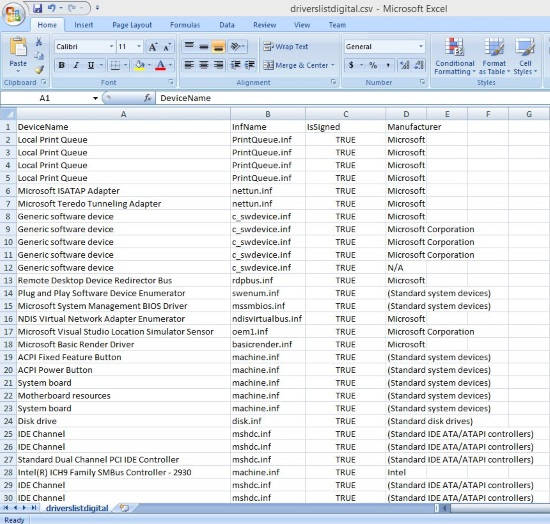Viewport: 550px width, 524px height.
Task: Switch to the Review tab
Action: coord(264,25)
